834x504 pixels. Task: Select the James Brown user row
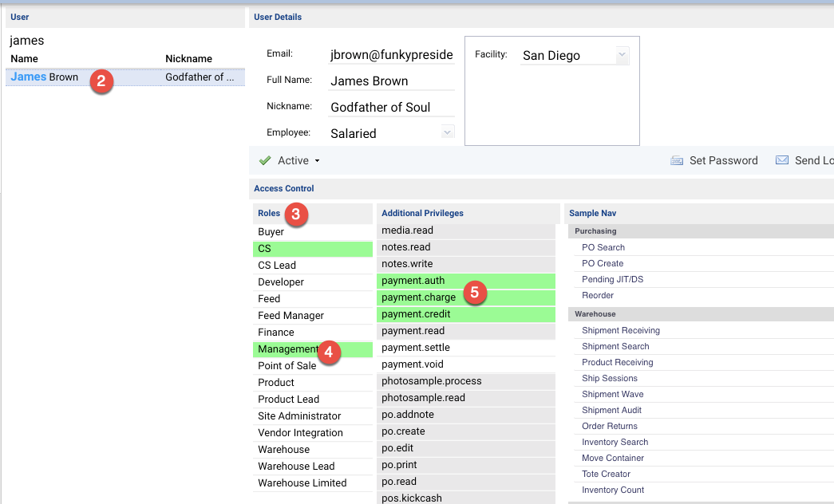pyautogui.click(x=125, y=77)
